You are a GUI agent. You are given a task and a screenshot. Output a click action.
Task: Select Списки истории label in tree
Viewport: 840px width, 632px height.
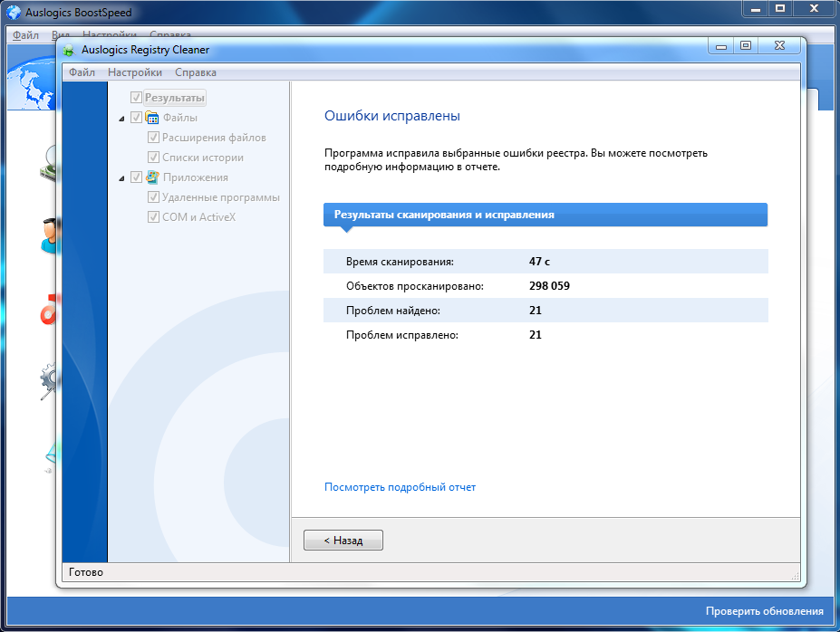point(203,158)
